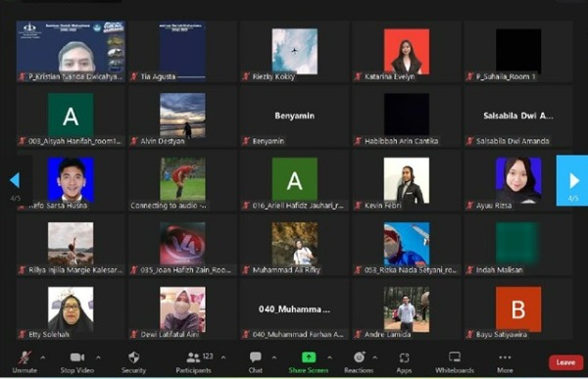Open the More options menu

[505, 362]
